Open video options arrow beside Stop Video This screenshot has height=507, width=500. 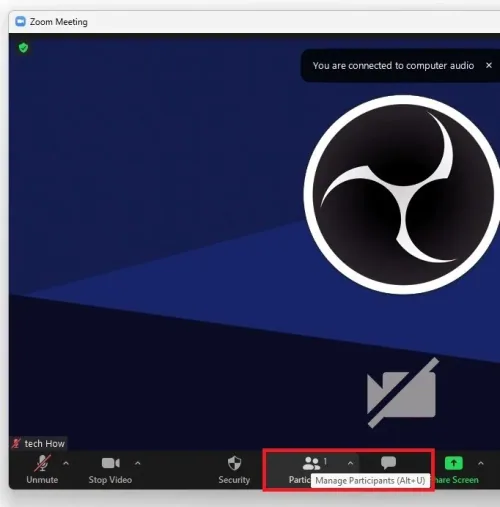(x=138, y=463)
